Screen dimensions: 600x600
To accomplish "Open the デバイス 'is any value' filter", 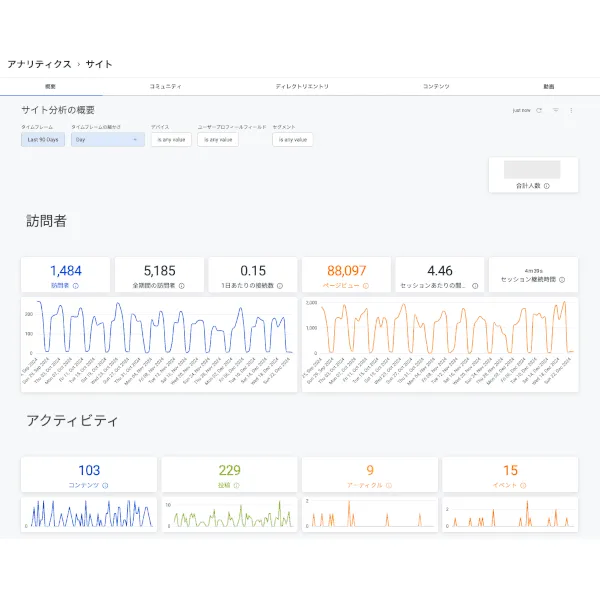I will 171,140.
